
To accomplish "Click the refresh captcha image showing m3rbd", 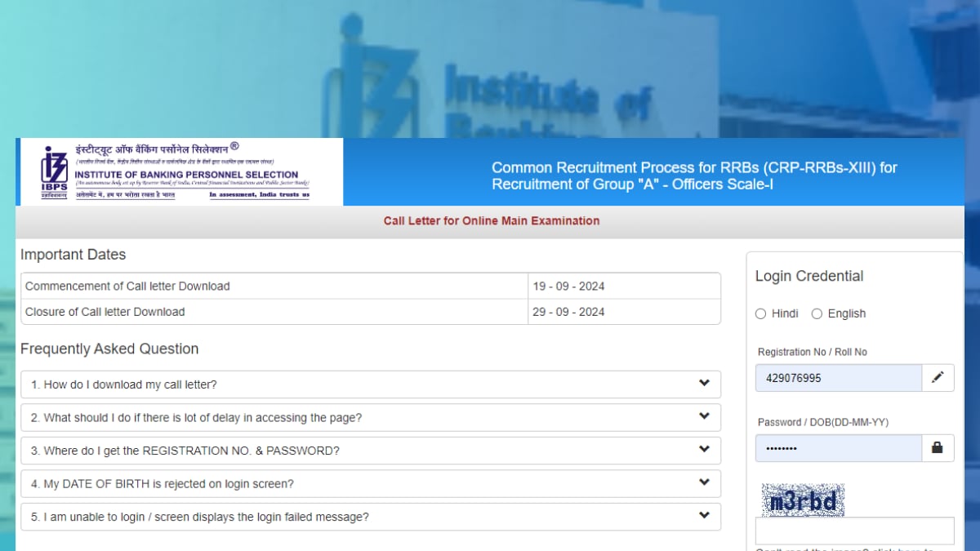I will pyautogui.click(x=802, y=500).
